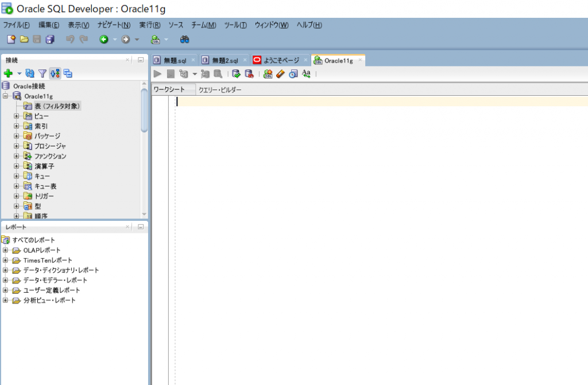The width and height of the screenshot is (588, 385).
Task: Click the funnel Filter icon
Action: click(42, 73)
